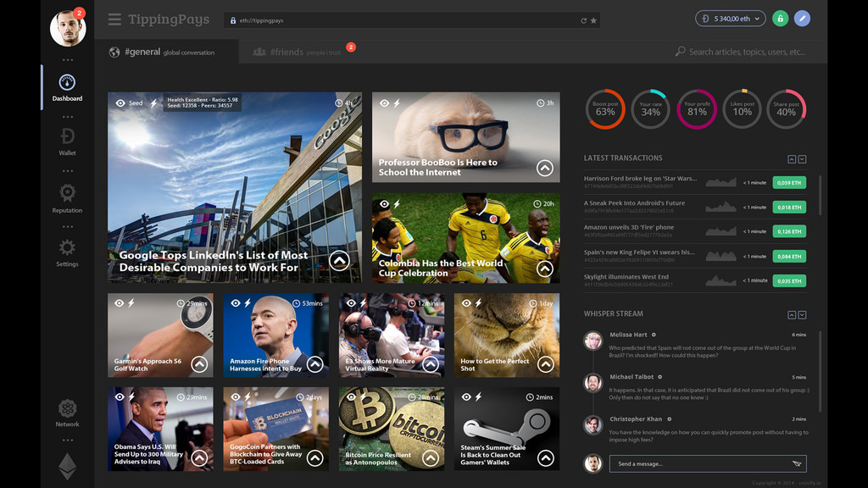Click the Likes post 10% gauge
The height and width of the screenshot is (488, 868).
[x=742, y=109]
